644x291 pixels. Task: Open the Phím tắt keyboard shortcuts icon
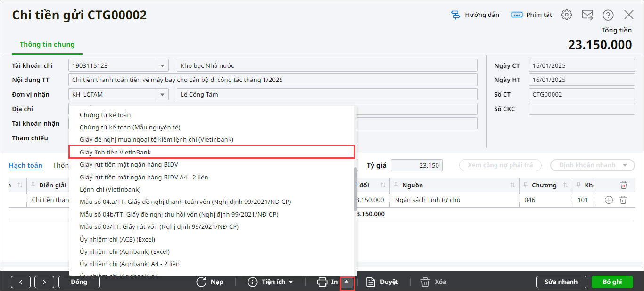tap(517, 15)
